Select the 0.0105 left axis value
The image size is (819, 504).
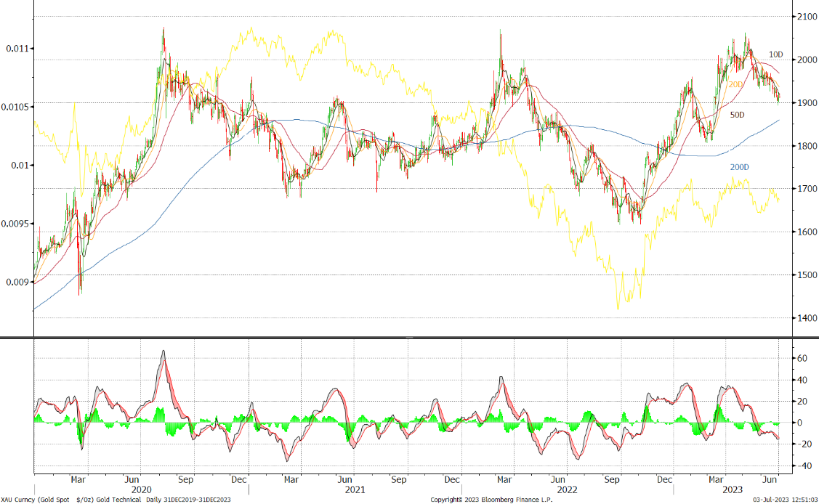[x=14, y=107]
